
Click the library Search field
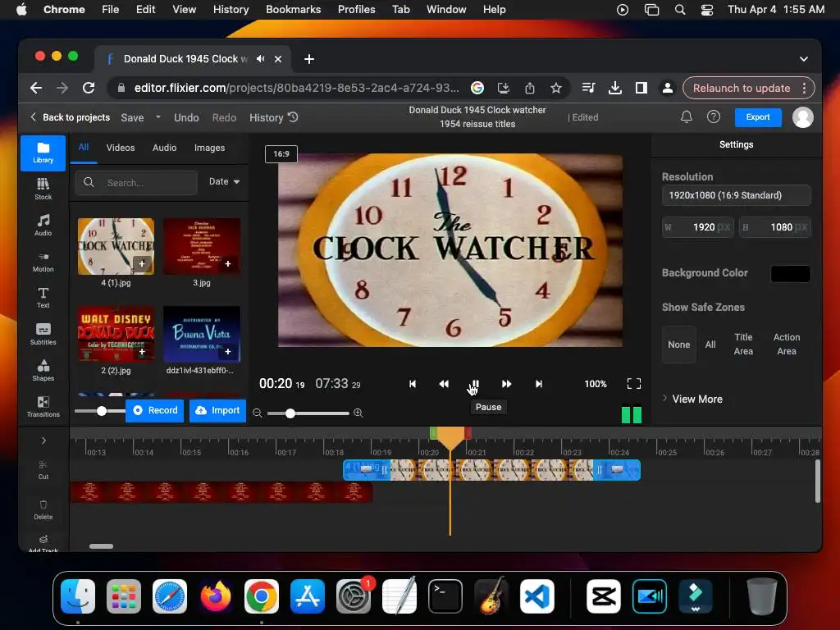(136, 183)
